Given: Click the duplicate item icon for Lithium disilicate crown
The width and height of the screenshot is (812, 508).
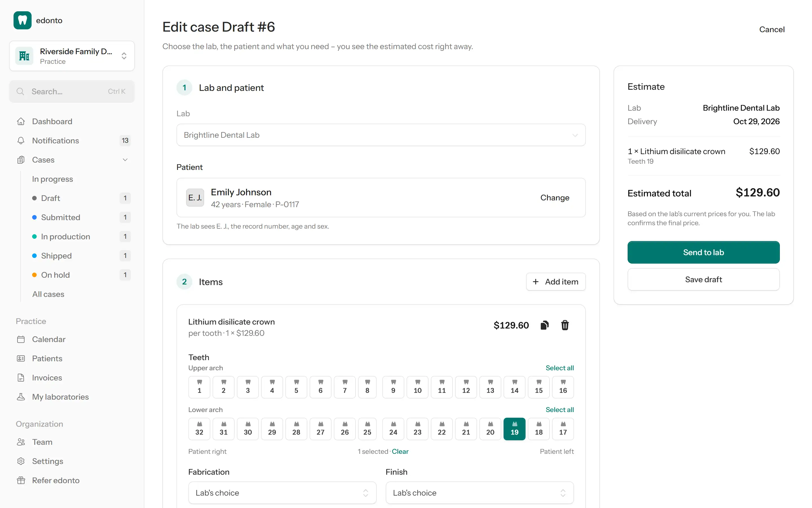Looking at the screenshot, I should 545,325.
